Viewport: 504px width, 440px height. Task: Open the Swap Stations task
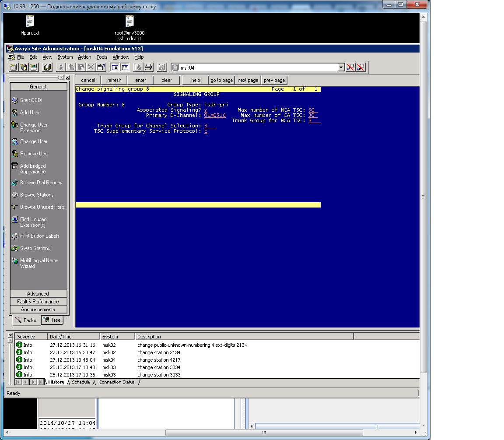pos(31,248)
